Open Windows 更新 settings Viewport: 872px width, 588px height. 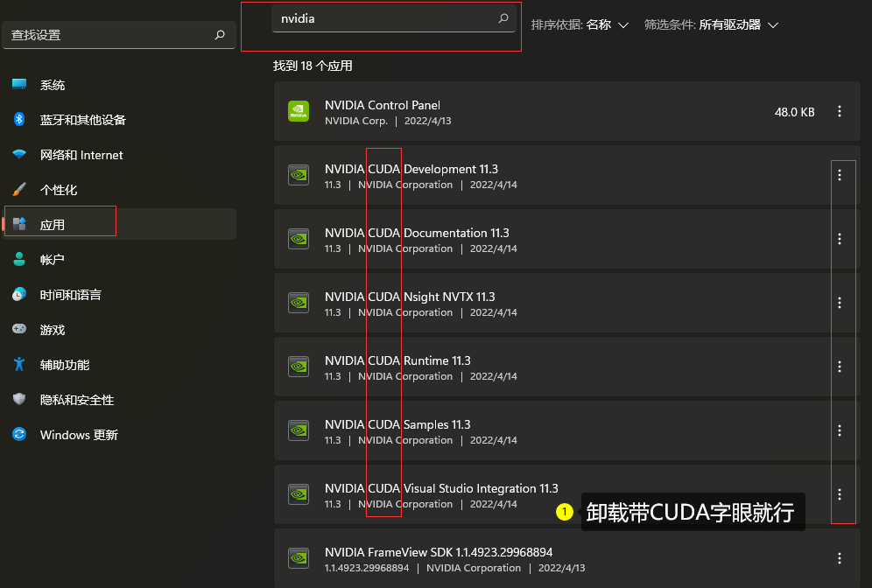coord(119,435)
